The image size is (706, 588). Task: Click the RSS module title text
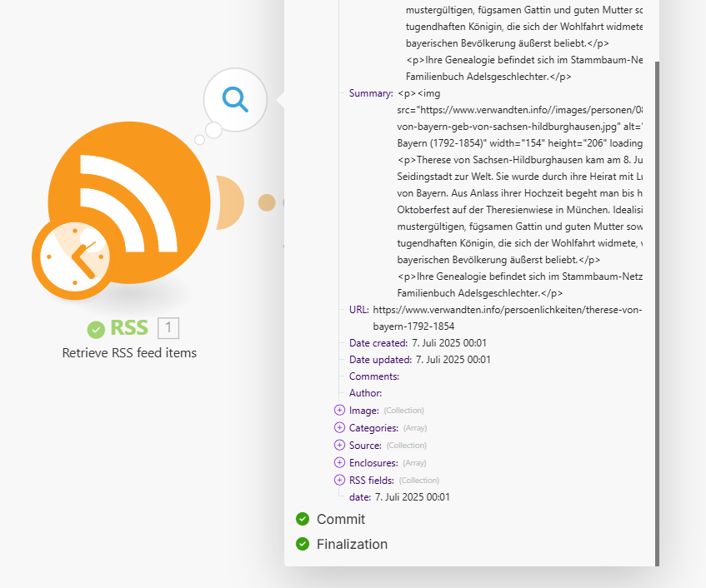(x=129, y=328)
